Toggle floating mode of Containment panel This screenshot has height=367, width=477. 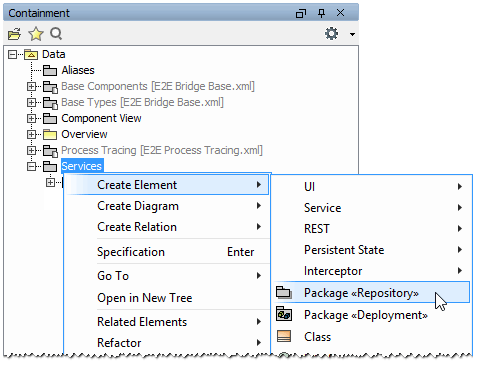point(301,13)
